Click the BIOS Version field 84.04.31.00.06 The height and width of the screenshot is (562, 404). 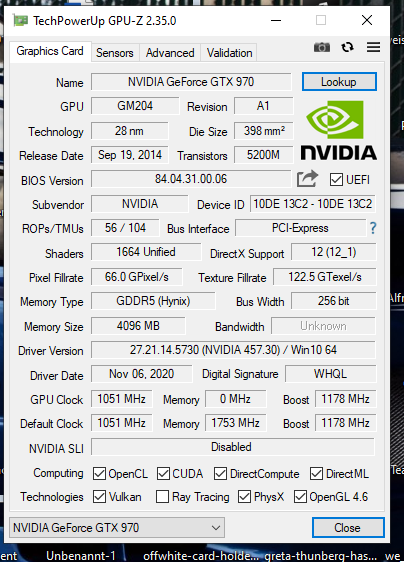point(191,178)
